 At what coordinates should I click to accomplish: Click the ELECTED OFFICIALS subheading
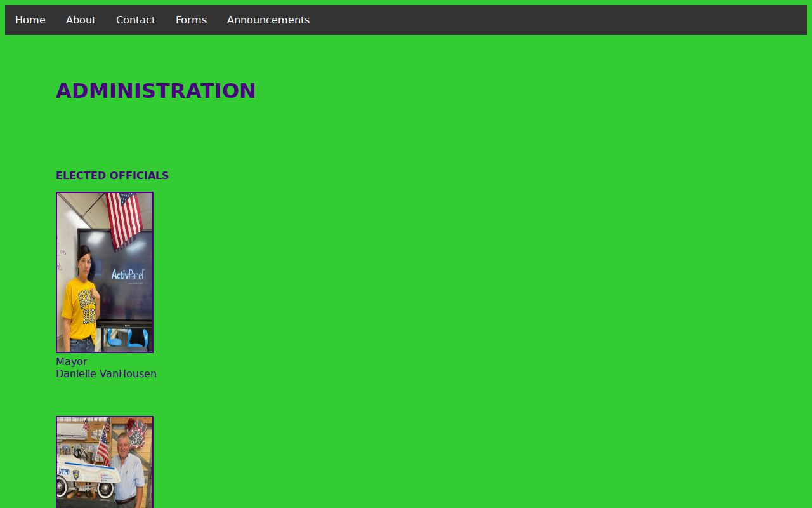point(112,175)
